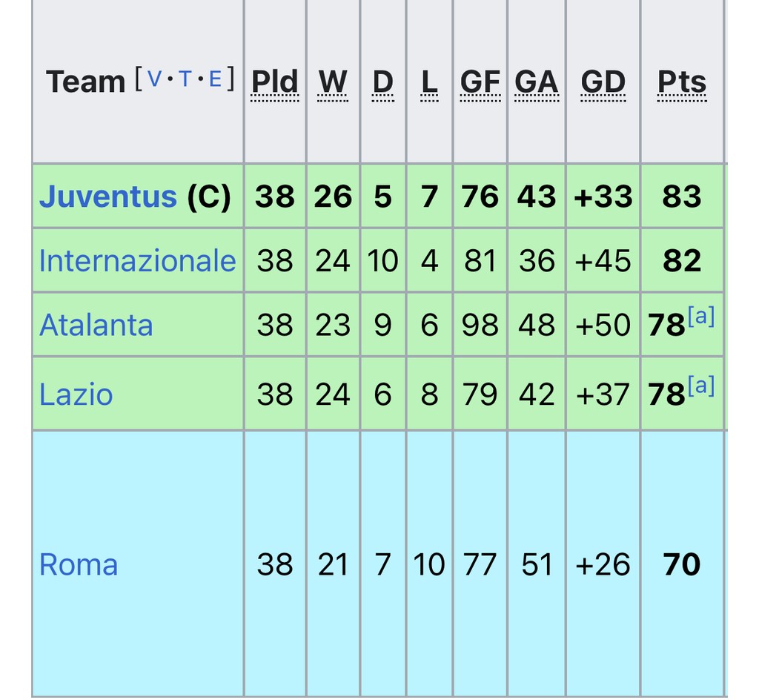The height and width of the screenshot is (700, 759).
Task: Go to the Lazio team article
Action: point(76,394)
